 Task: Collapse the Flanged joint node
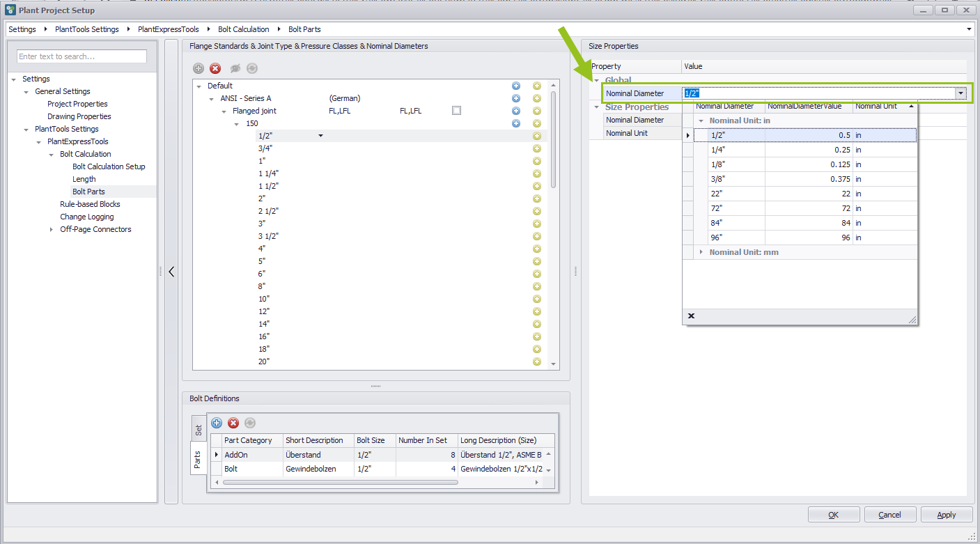pos(224,111)
